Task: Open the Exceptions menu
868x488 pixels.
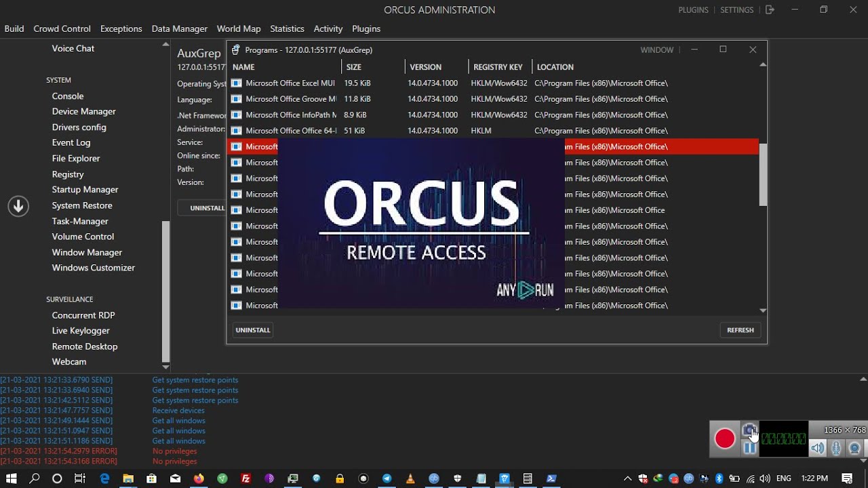Action: click(x=121, y=28)
